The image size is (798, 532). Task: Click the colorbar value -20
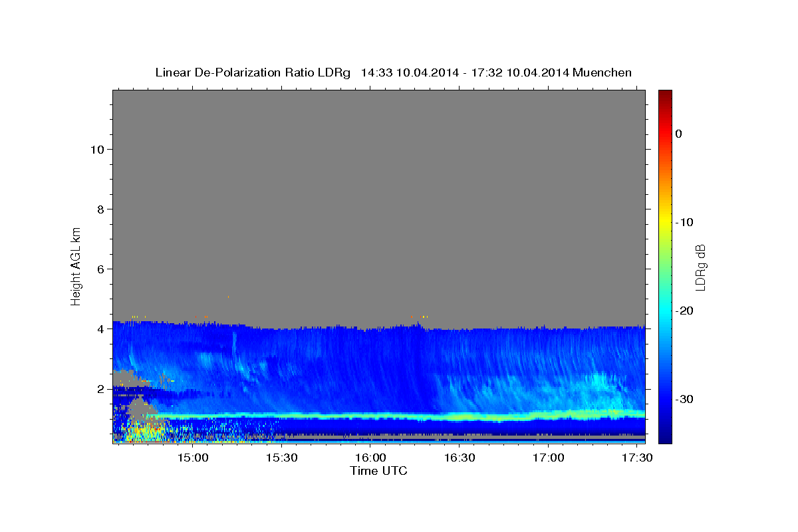(x=684, y=311)
